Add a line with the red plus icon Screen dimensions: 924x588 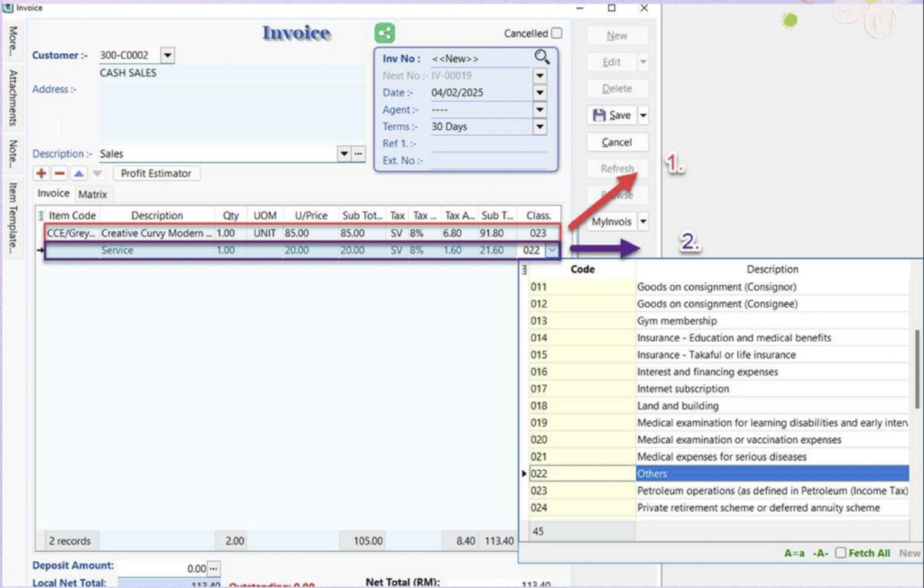[42, 173]
